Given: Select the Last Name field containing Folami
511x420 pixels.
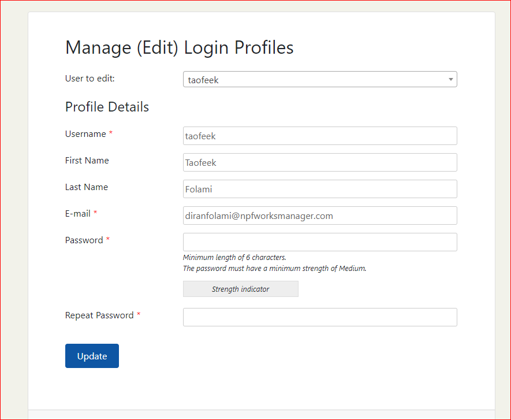Looking at the screenshot, I should [320, 189].
